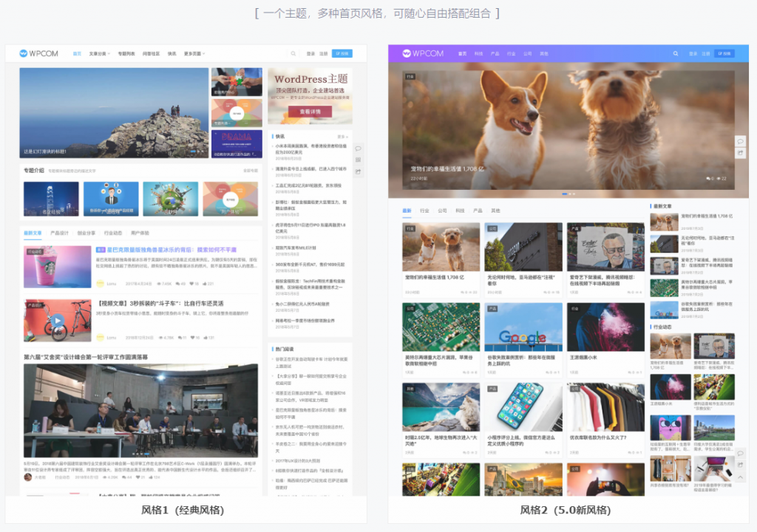Click active carousel dot under Style 2 dog banner
Image resolution: width=757 pixels, height=532 pixels.
564,194
